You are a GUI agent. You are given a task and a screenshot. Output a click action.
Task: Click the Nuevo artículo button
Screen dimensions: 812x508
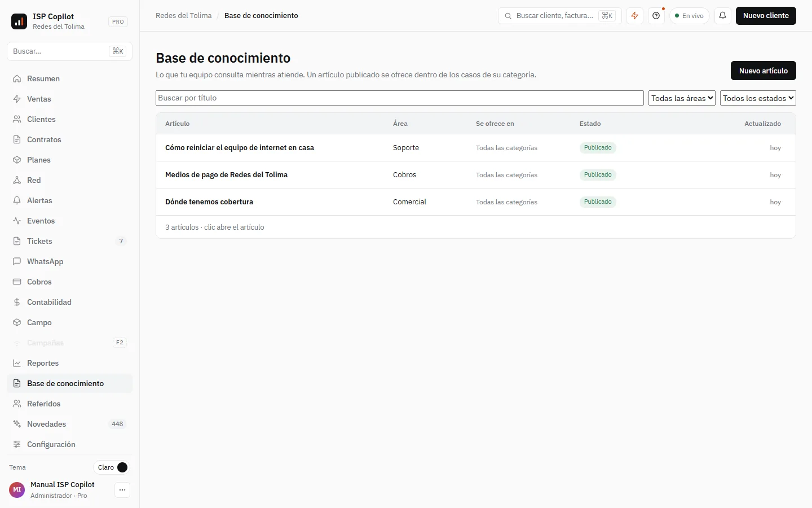tap(764, 71)
